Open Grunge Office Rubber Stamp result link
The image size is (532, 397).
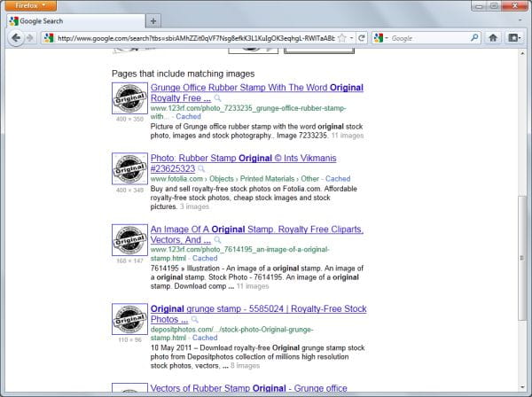[x=257, y=92]
